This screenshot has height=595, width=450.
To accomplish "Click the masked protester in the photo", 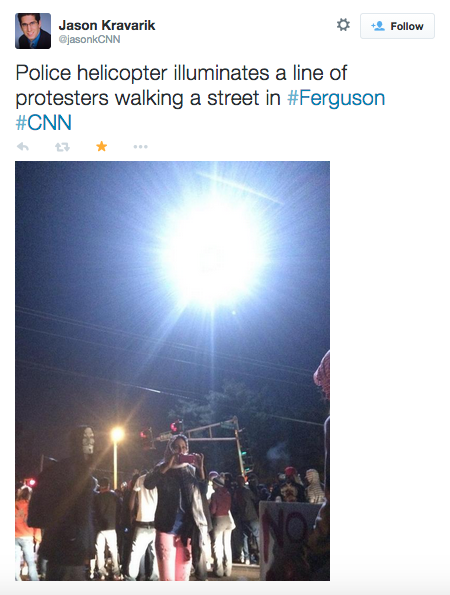I will 64,501.
